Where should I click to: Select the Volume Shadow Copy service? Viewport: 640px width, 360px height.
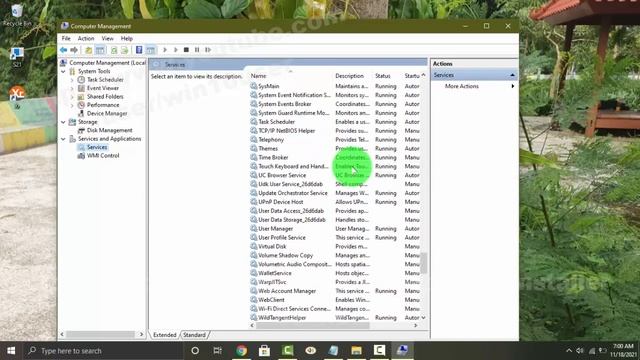[x=285, y=256]
